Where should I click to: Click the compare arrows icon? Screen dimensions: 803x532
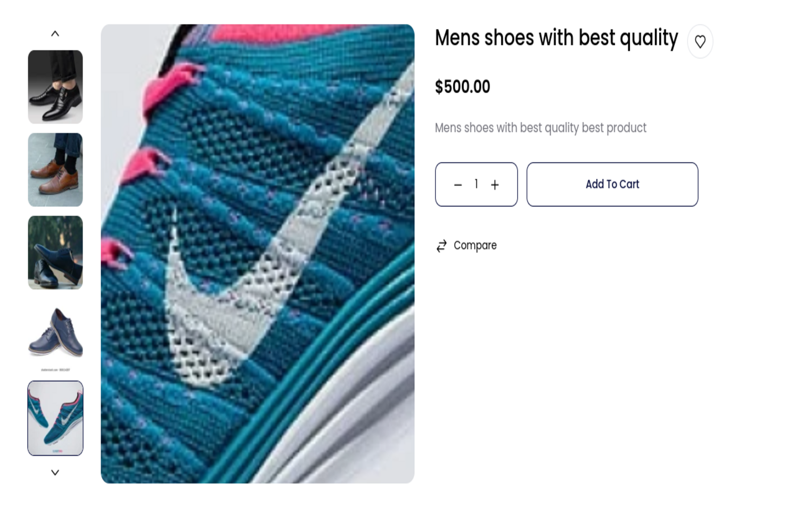coord(441,246)
